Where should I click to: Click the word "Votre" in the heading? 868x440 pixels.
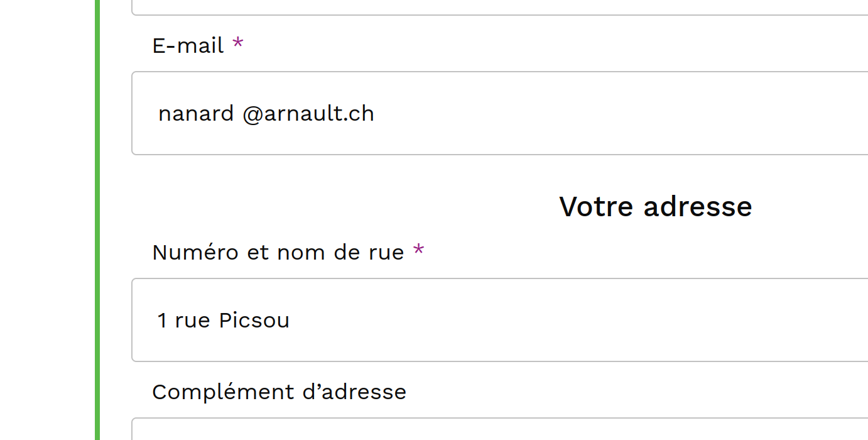(596, 206)
